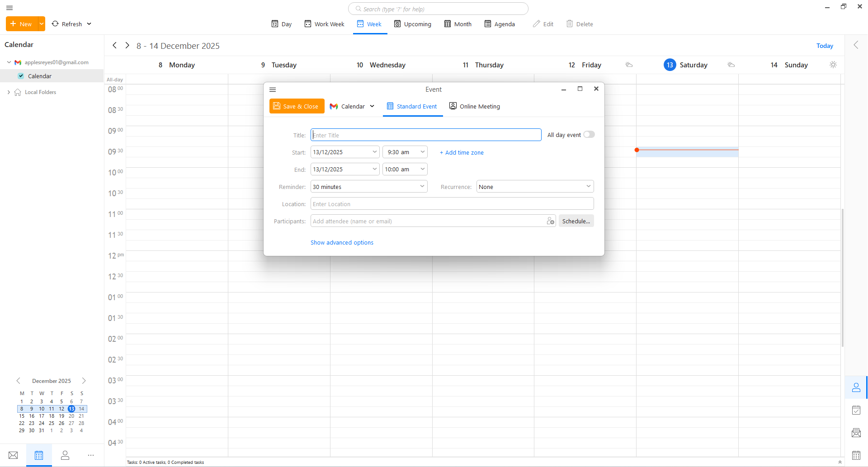Click the Enter Location input field

coord(452,204)
